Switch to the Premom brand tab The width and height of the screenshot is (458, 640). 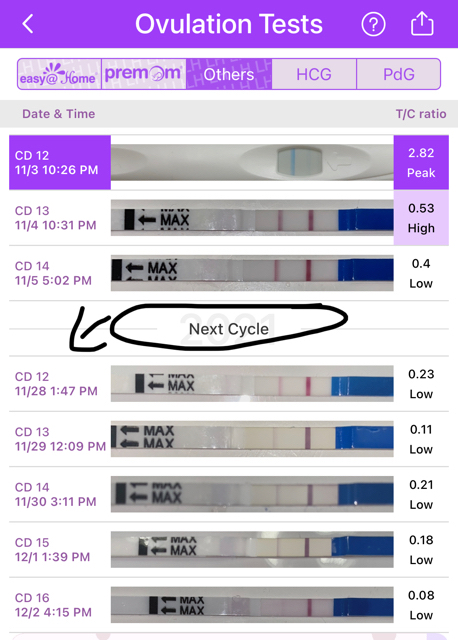click(143, 74)
